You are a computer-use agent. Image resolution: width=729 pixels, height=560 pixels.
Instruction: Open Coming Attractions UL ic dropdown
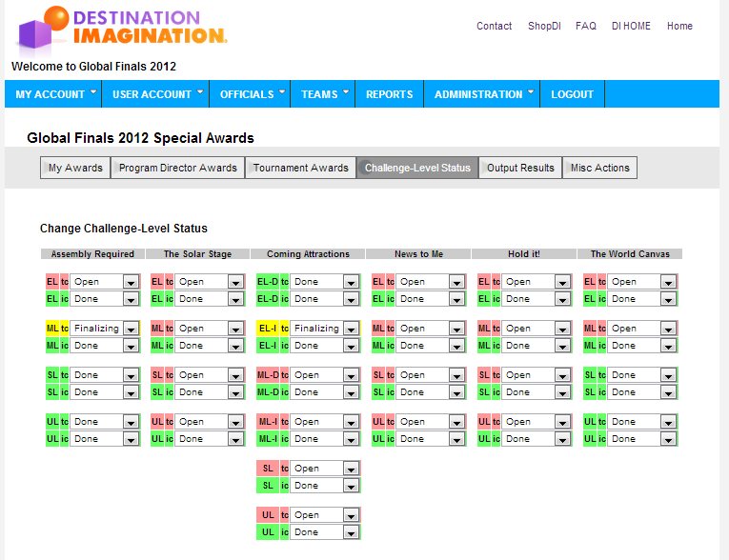[325, 532]
